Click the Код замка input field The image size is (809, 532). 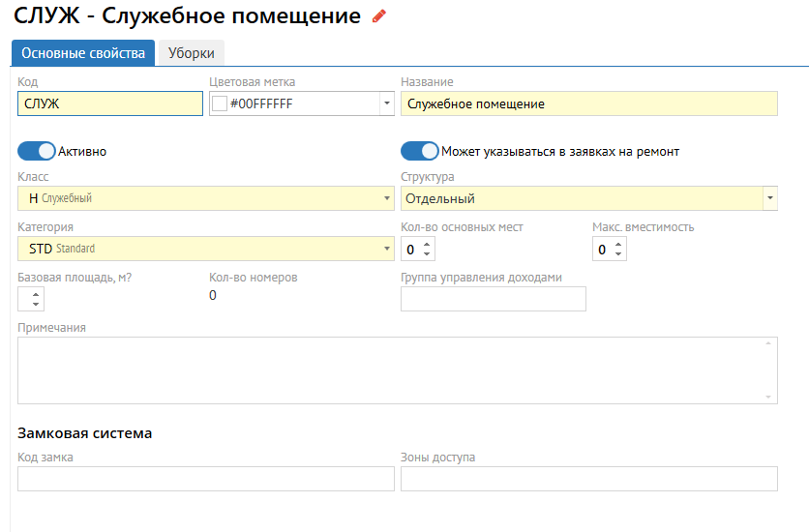click(205, 479)
